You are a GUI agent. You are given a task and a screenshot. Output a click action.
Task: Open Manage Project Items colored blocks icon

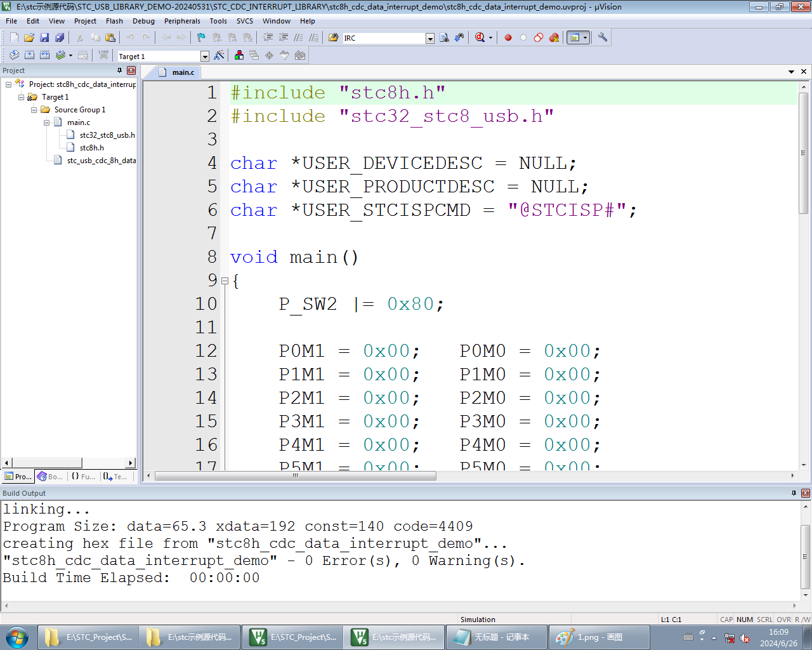click(239, 56)
